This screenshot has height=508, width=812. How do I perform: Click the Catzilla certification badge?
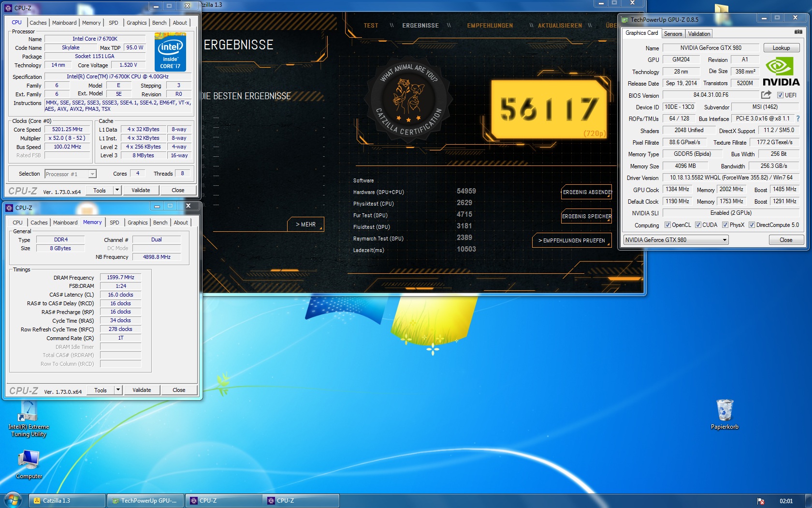(409, 100)
